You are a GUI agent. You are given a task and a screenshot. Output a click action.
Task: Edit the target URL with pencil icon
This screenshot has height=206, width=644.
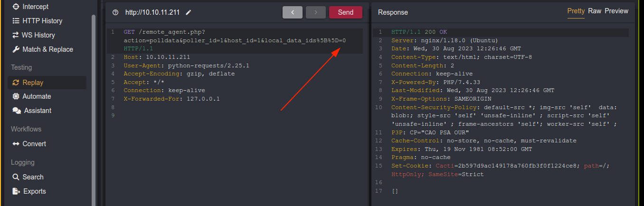click(189, 12)
